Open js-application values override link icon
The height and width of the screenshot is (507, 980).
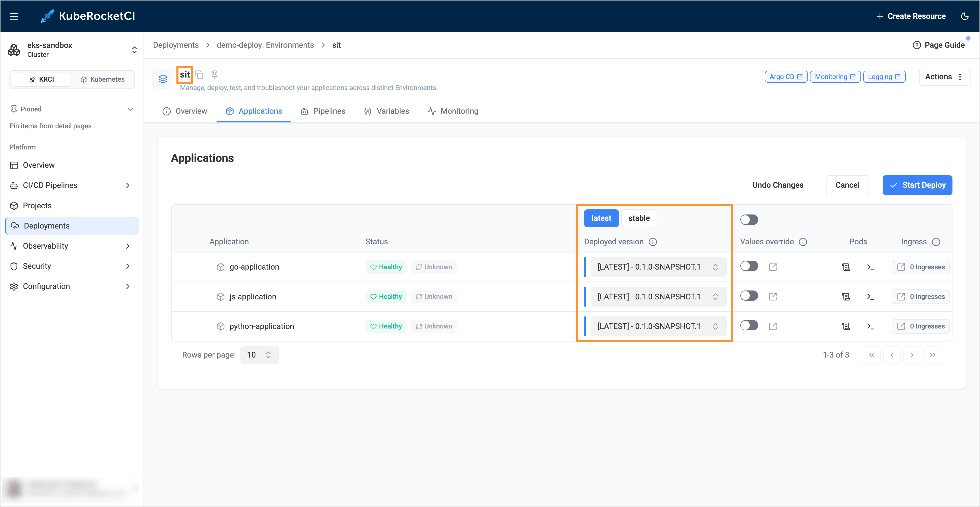pyautogui.click(x=773, y=297)
